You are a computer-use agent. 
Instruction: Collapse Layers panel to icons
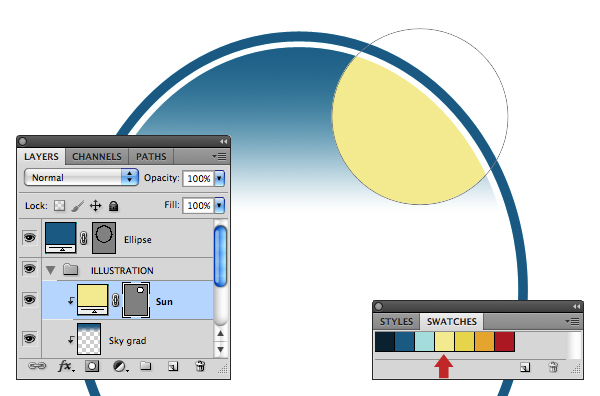(x=224, y=142)
